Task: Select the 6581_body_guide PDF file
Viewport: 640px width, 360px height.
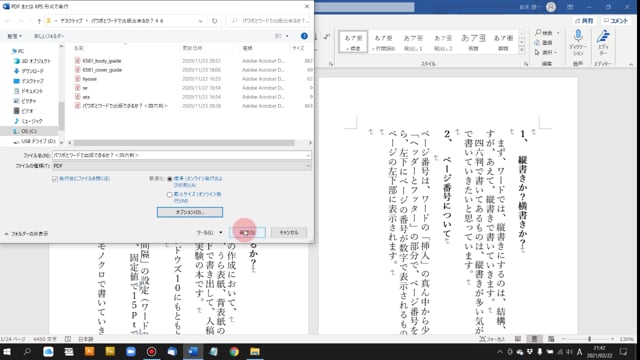Action: pos(102,61)
